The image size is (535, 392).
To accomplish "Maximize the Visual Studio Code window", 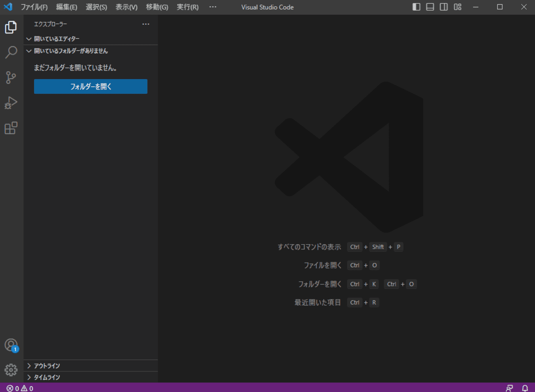I will point(500,7).
